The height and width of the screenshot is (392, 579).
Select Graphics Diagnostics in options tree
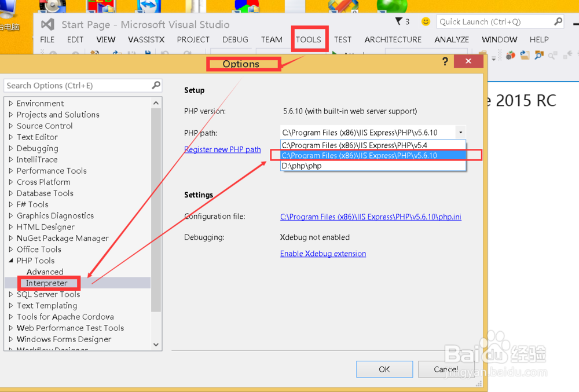56,215
